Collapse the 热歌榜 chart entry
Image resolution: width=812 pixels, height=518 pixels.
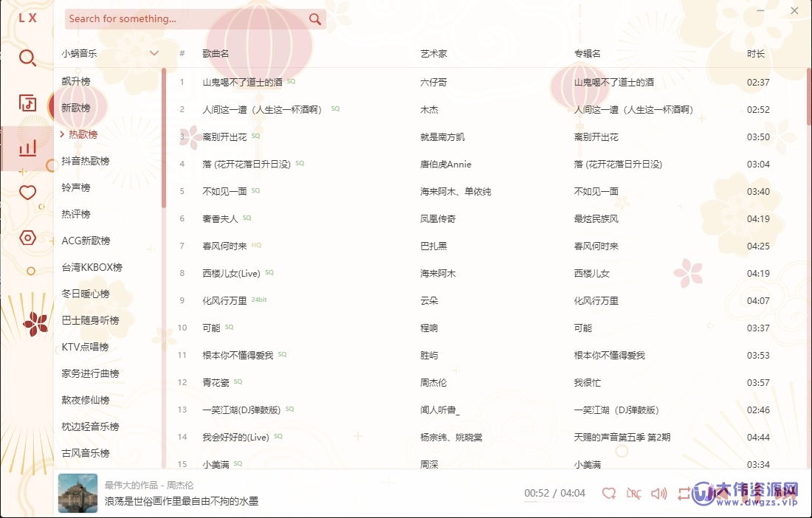(80, 134)
